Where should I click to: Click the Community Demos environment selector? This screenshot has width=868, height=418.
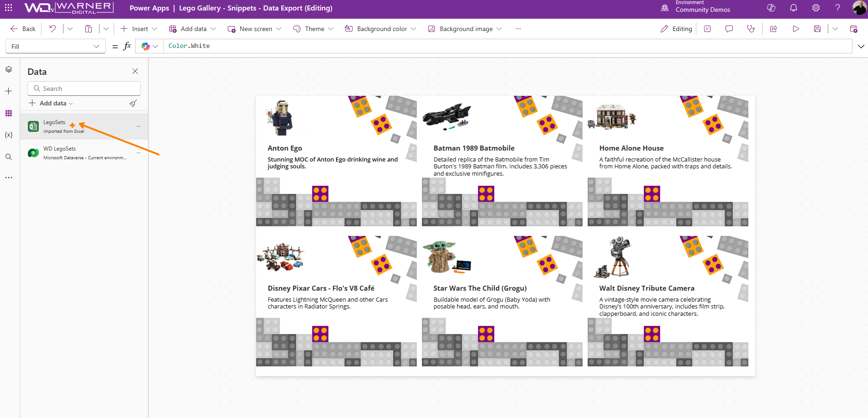tap(696, 8)
